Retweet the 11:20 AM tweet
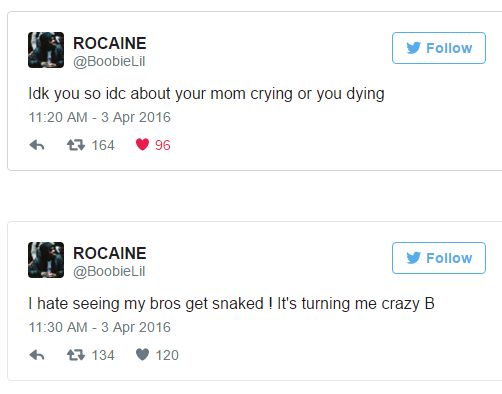The height and width of the screenshot is (394, 502). tap(76, 145)
